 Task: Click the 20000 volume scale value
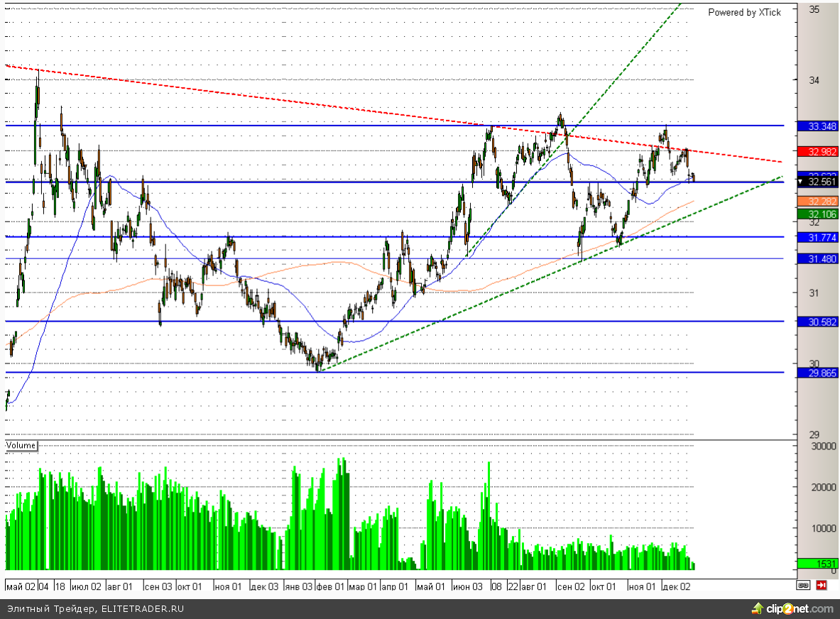click(824, 487)
